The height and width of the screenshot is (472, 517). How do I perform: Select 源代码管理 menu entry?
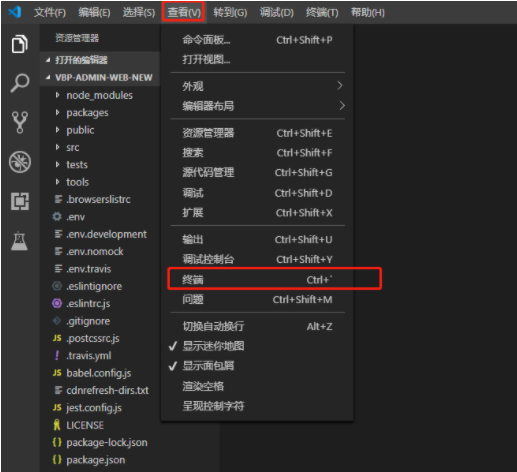[x=257, y=173]
